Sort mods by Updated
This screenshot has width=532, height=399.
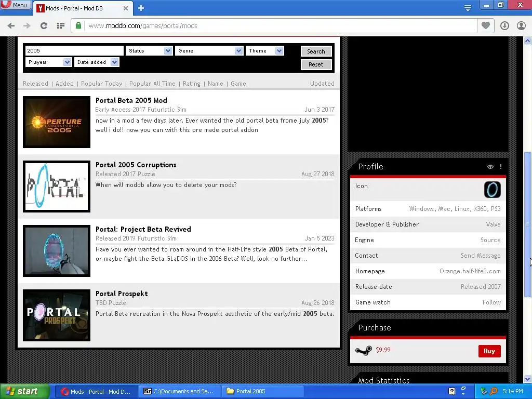tap(322, 84)
